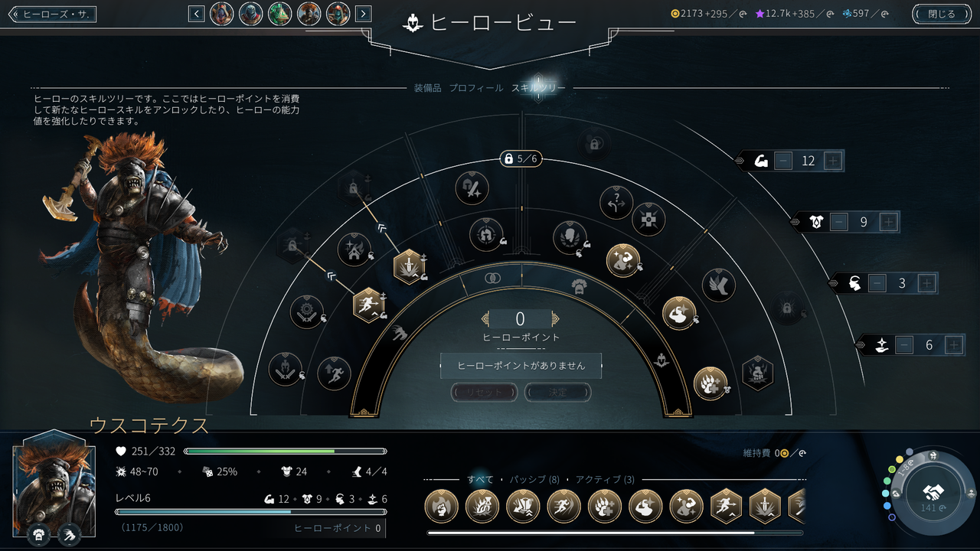The image size is (980, 551).
Task: Click the armor downgrade skill in bottom list
Action: click(523, 506)
